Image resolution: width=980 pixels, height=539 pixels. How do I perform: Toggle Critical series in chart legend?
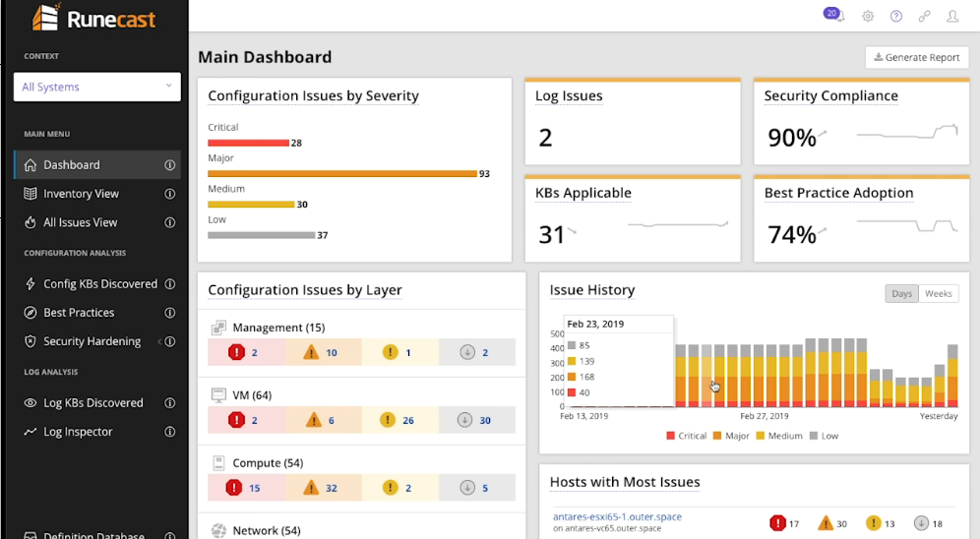click(x=686, y=436)
